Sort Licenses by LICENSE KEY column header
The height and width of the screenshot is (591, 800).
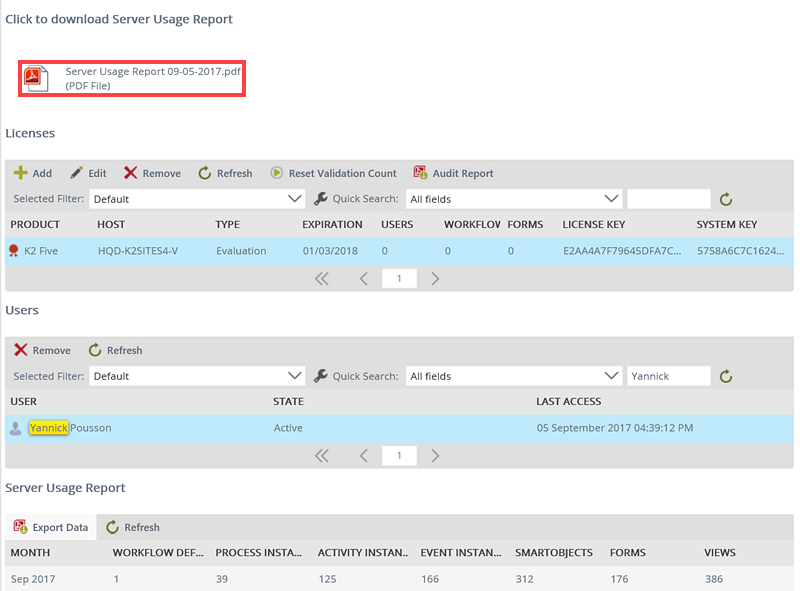[594, 225]
